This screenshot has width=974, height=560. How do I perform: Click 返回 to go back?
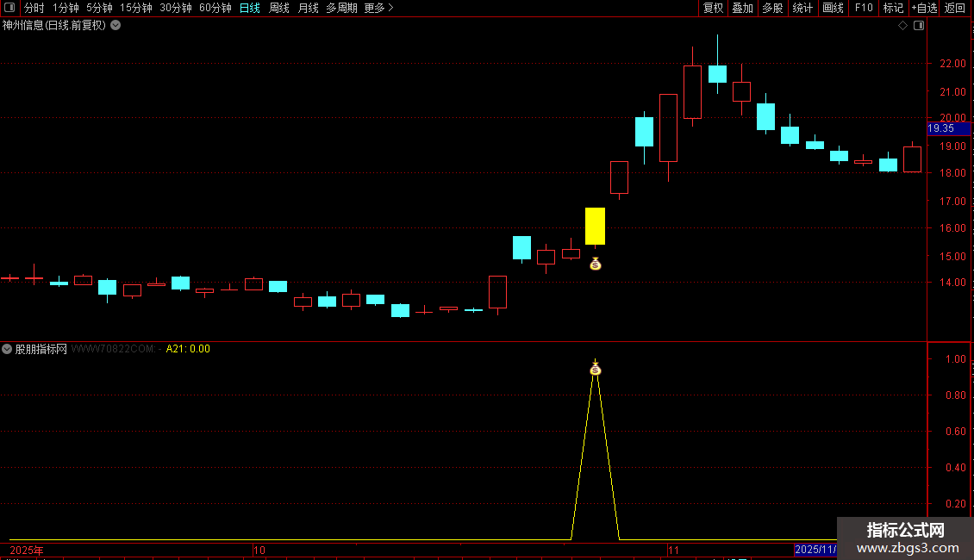(955, 8)
